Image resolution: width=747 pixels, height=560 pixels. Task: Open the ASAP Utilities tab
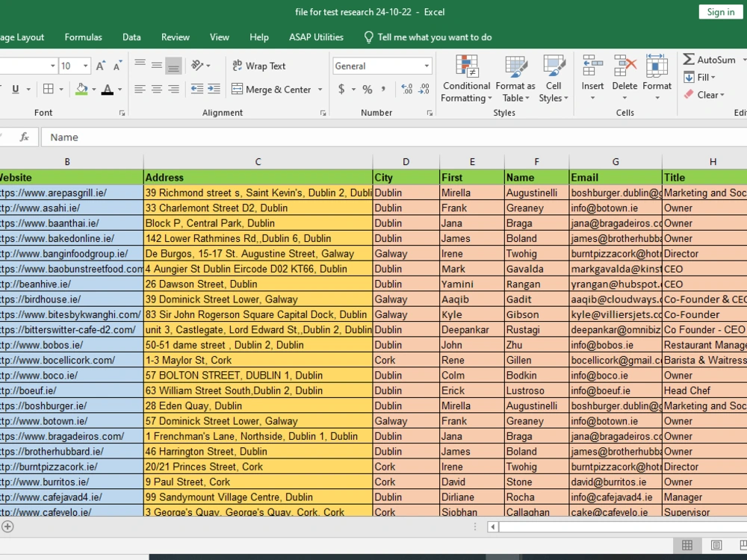[x=316, y=37]
